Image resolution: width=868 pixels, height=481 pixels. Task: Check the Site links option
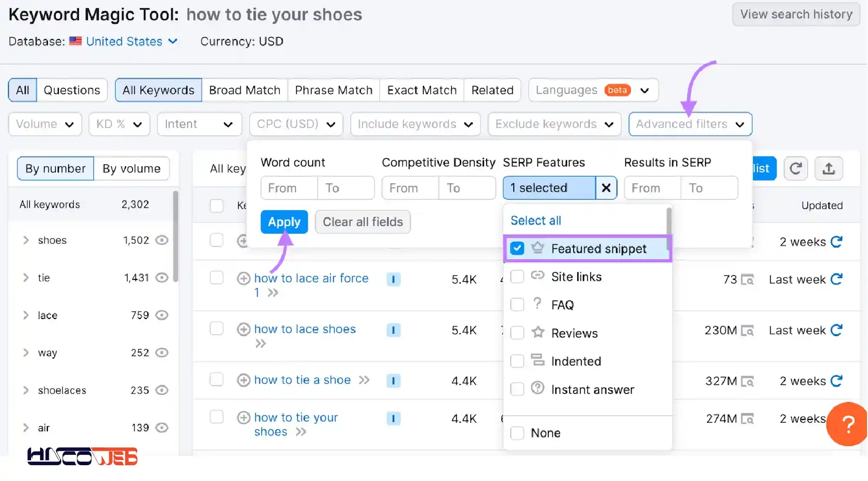[x=517, y=277]
